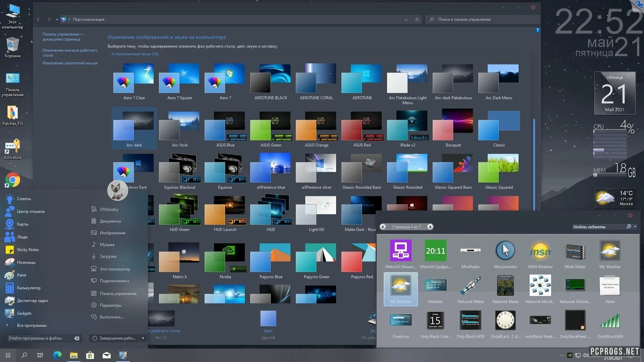Click the control panel search box

click(x=483, y=19)
